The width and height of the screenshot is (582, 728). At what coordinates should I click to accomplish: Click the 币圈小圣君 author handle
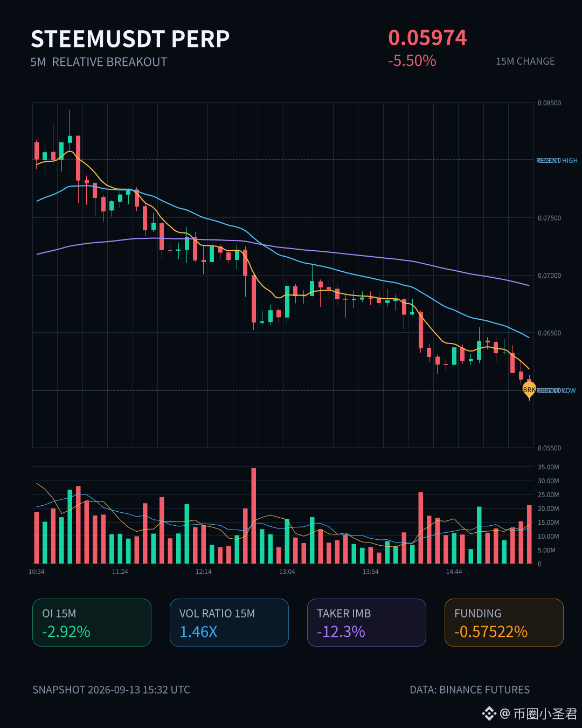(545, 714)
